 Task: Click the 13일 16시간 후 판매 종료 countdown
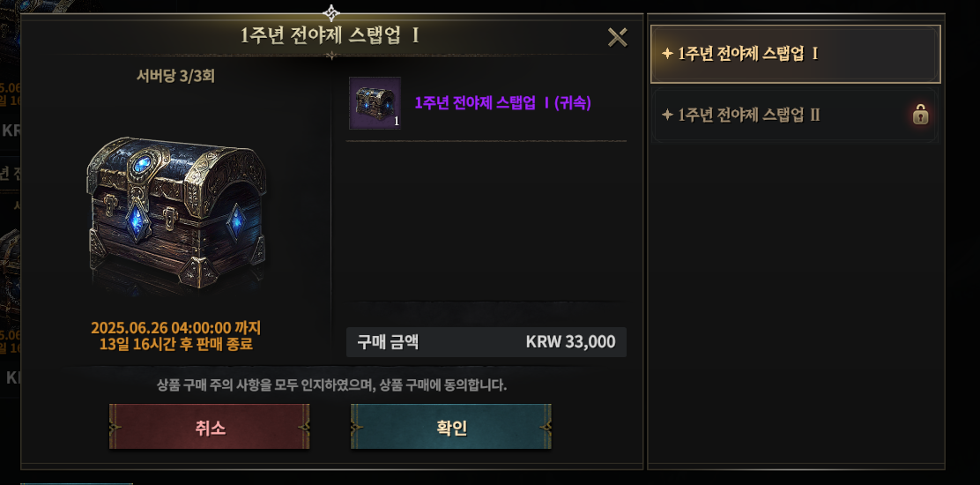pyautogui.click(x=175, y=344)
